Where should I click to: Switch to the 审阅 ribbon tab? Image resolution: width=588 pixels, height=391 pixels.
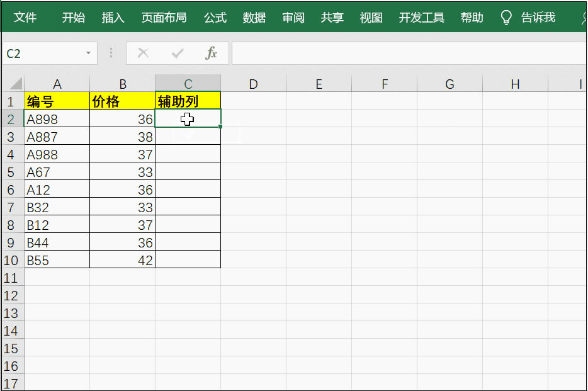click(293, 18)
